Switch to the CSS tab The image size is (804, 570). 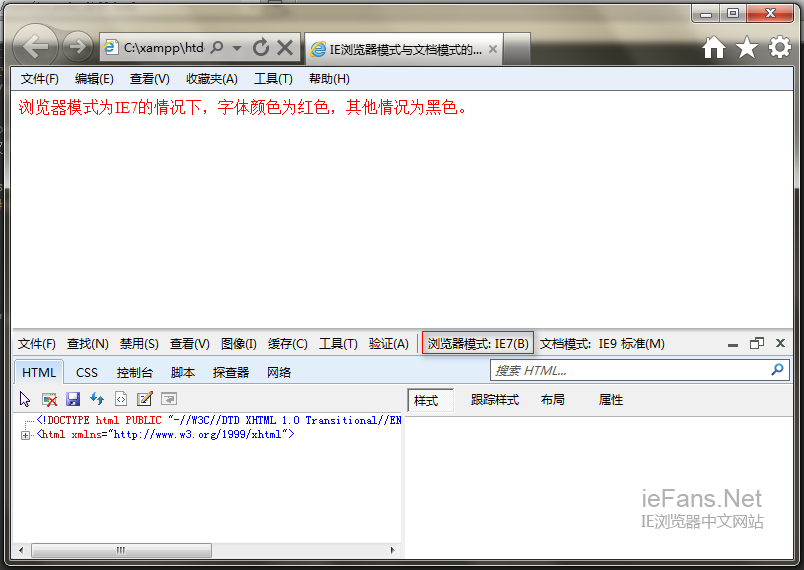(87, 372)
